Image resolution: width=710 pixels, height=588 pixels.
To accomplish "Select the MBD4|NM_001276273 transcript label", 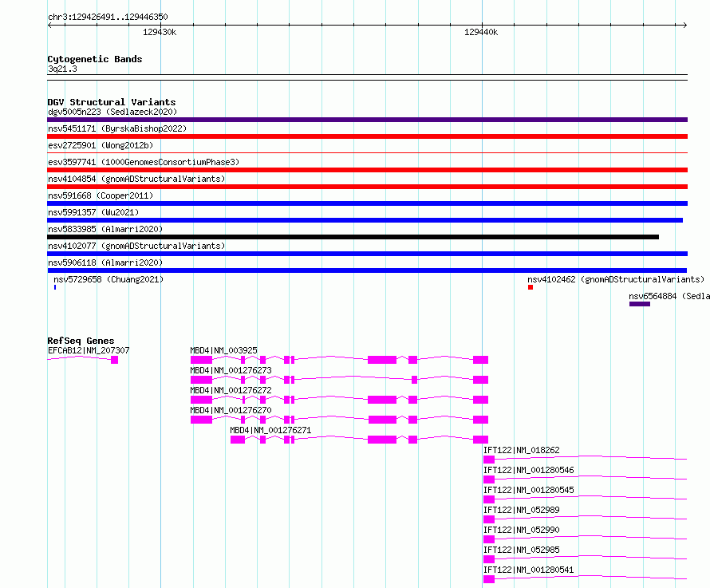I will (231, 370).
